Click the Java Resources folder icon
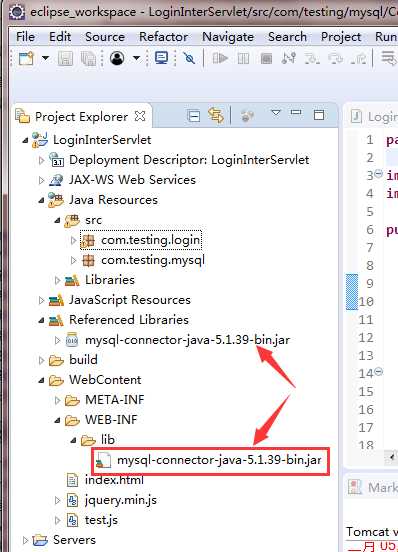Image resolution: width=398 pixels, height=552 pixels. coord(56,200)
